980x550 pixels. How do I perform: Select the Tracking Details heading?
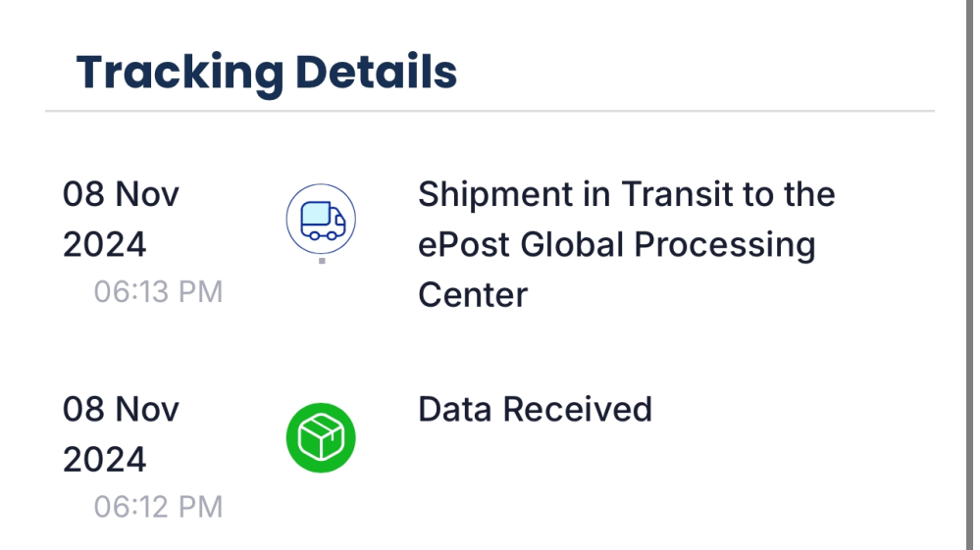(x=267, y=74)
